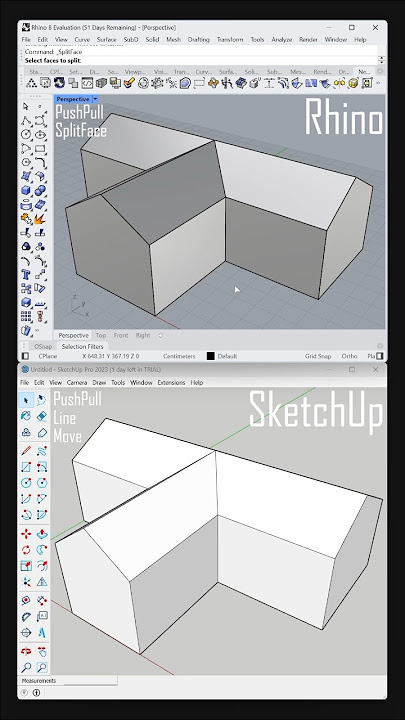Choose the Boolean union spheres tool in Rhino
Image resolution: width=405 pixels, height=720 pixels.
[x=40, y=191]
